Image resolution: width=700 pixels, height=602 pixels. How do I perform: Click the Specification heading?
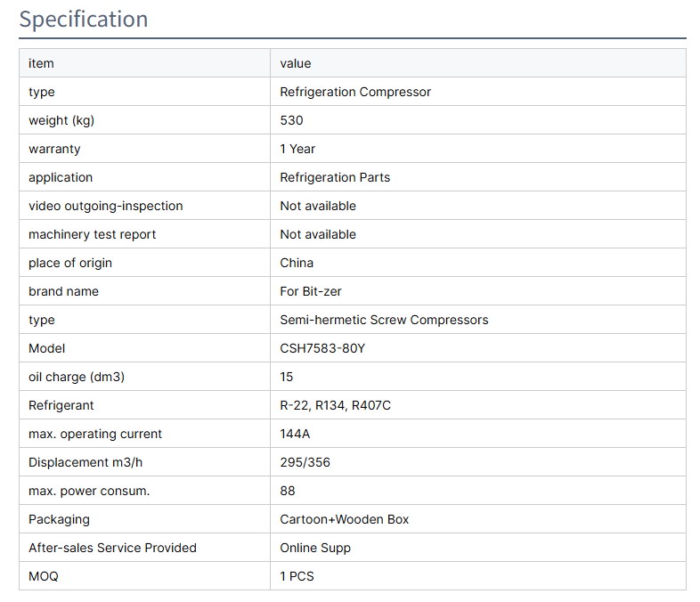click(84, 19)
